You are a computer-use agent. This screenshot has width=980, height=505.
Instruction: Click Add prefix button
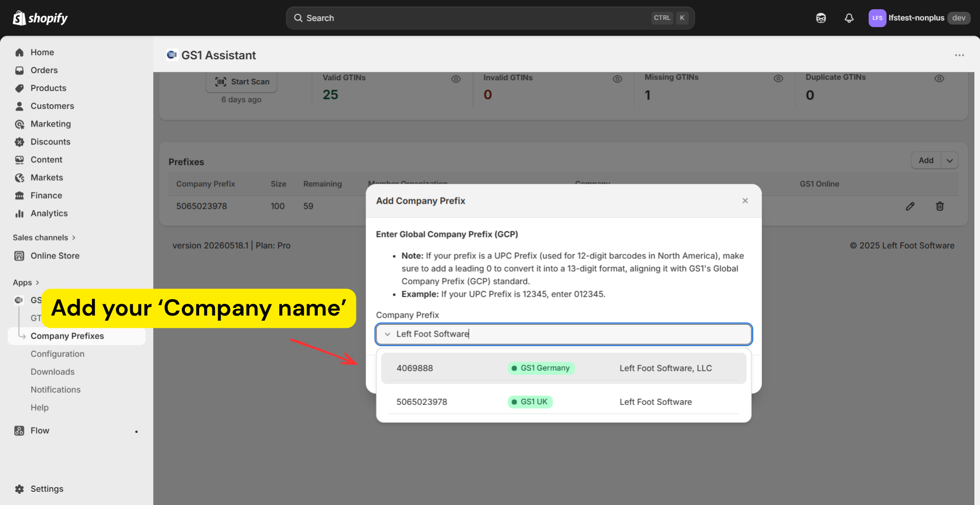926,160
